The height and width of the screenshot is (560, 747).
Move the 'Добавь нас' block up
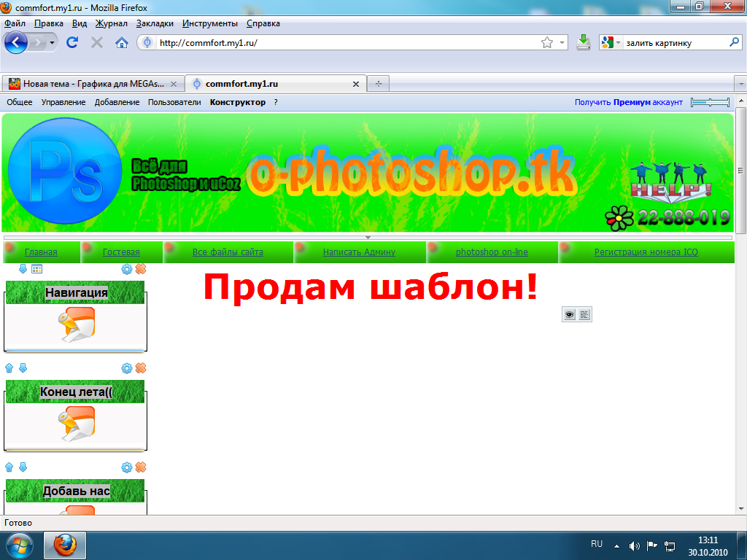pos(9,467)
